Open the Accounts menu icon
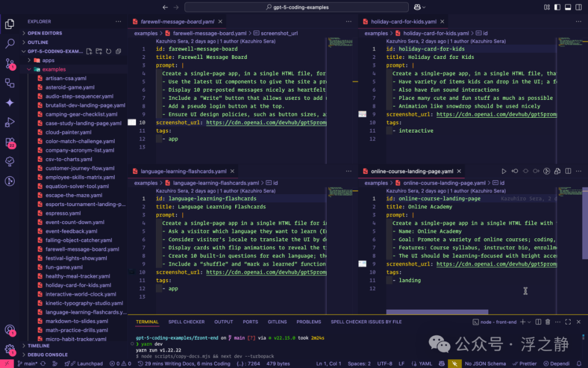Image resolution: width=588 pixels, height=368 pixels. point(10,330)
